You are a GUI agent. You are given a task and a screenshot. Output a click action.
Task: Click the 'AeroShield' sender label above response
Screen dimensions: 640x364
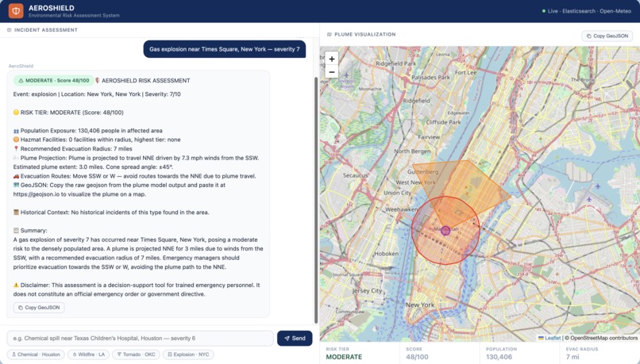[x=21, y=66]
